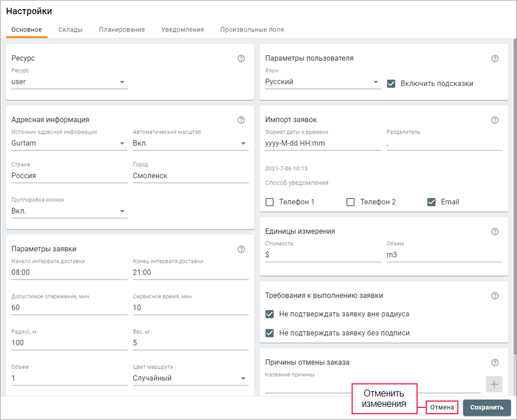Open the Цвет маршрута dropdown
This screenshot has height=420, width=517.
pos(190,378)
